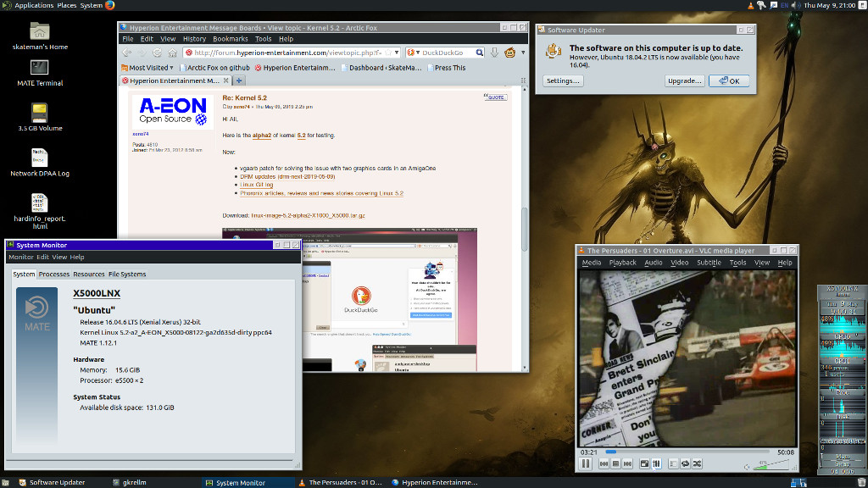Click the search magnifier icon
This screenshot has width=868, height=488.
pos(480,53)
